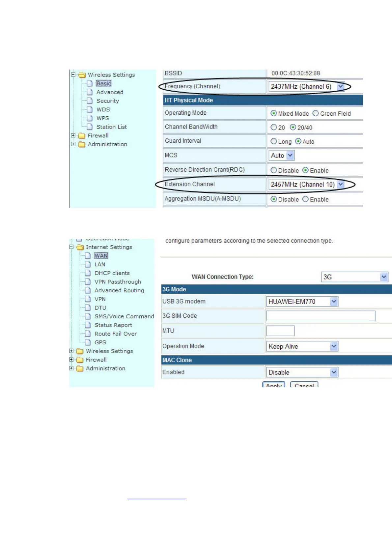Open the SMS/Voice Command page
The width and height of the screenshot is (392, 555).
pos(124,316)
